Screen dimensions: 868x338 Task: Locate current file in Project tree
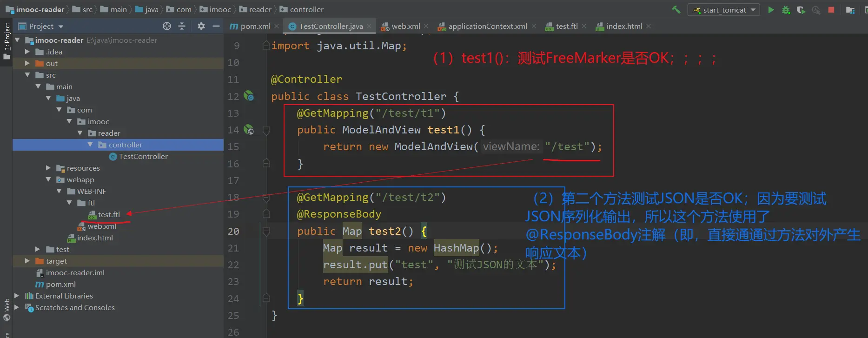pyautogui.click(x=167, y=27)
